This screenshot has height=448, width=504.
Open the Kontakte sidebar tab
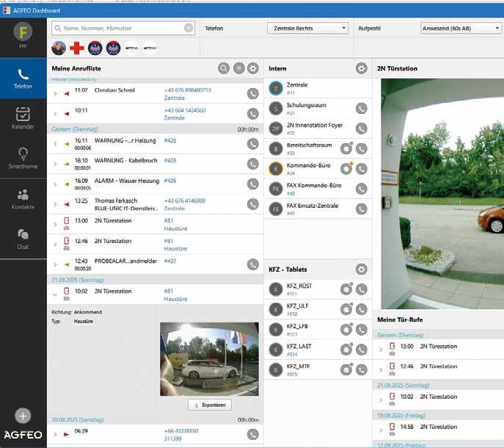pyautogui.click(x=23, y=198)
